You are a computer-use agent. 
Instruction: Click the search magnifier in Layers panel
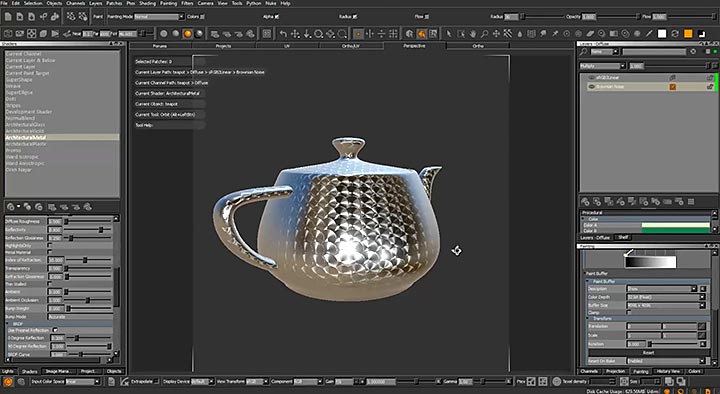pos(584,52)
